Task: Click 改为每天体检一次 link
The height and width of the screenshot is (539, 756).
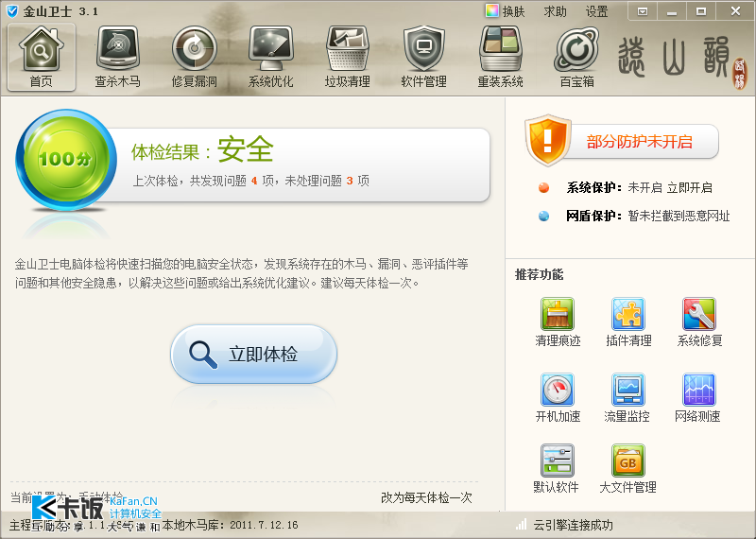Action: click(x=426, y=497)
